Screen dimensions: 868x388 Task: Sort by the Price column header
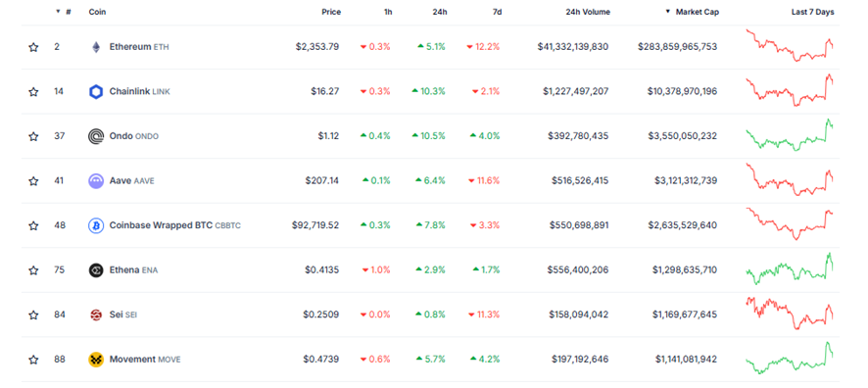coord(331,12)
